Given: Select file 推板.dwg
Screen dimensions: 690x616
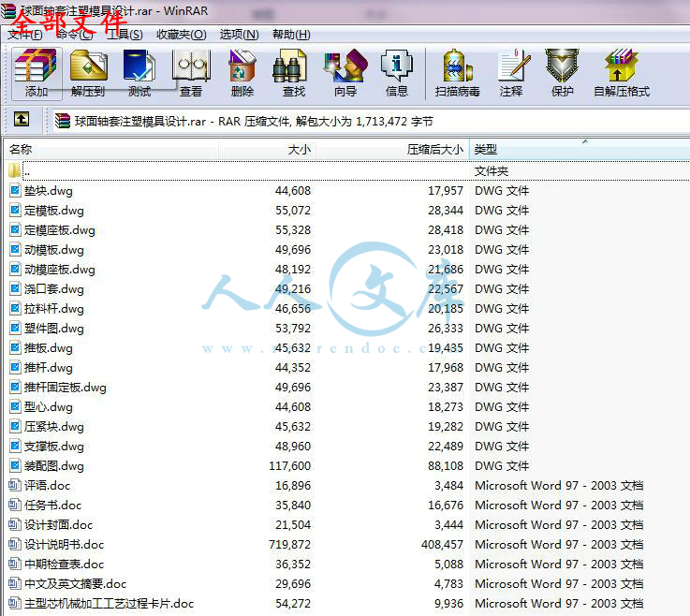Looking at the screenshot, I should point(49,348).
